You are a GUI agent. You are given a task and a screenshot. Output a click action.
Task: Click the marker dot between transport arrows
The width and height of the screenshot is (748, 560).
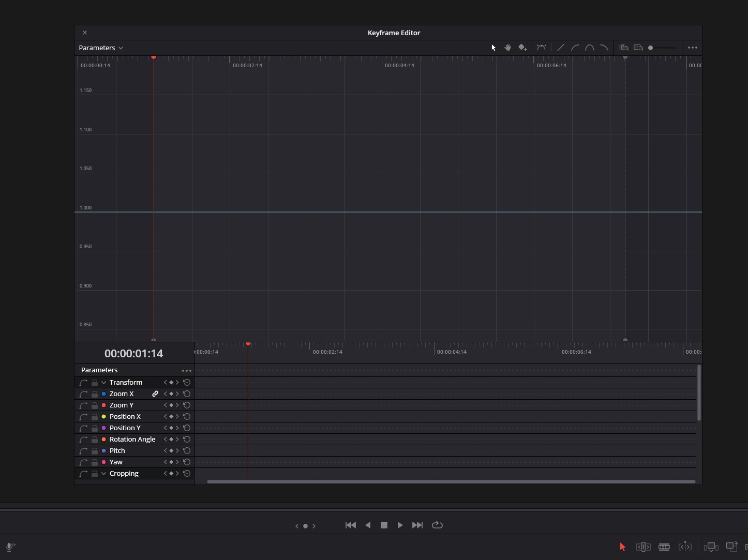click(305, 526)
